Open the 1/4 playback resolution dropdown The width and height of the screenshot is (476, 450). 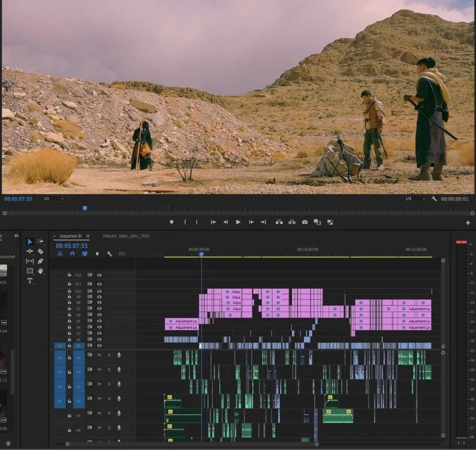pos(415,199)
